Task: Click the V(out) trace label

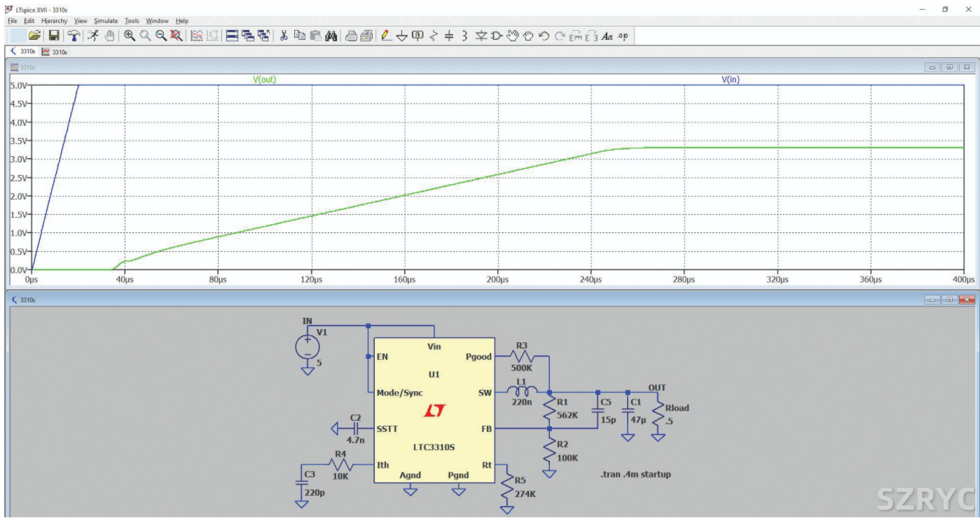Action: point(264,80)
